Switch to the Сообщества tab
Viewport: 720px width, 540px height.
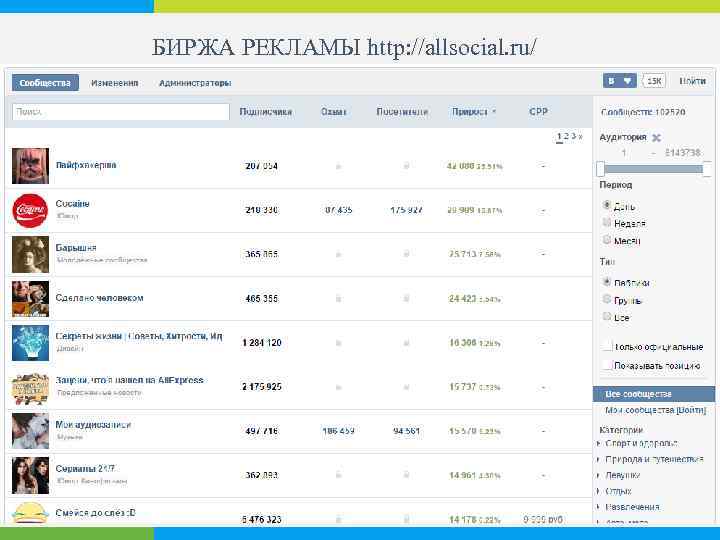point(45,83)
